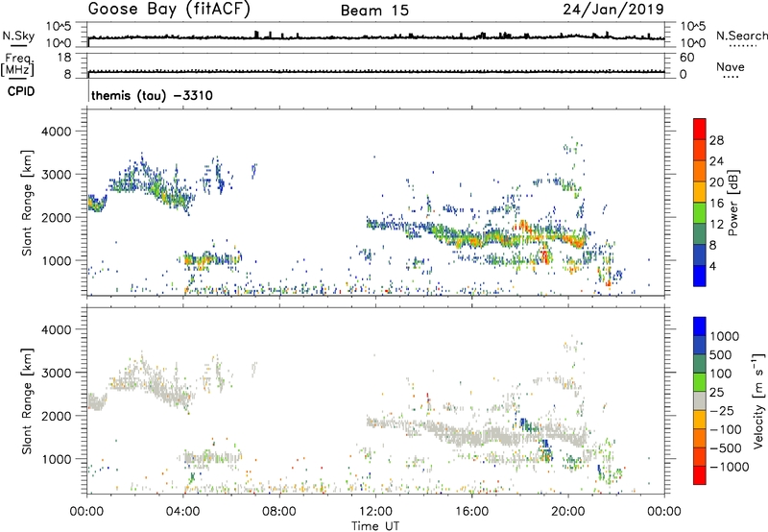The width and height of the screenshot is (768, 532).
Task: Click '4000' tick on power panel axis
Action: (56, 132)
